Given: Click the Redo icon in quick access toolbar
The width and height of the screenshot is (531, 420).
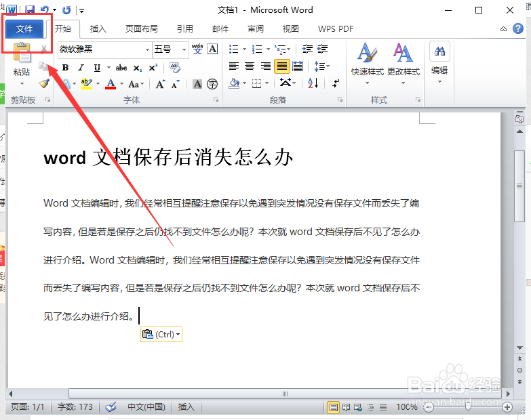Looking at the screenshot, I should click(66, 9).
